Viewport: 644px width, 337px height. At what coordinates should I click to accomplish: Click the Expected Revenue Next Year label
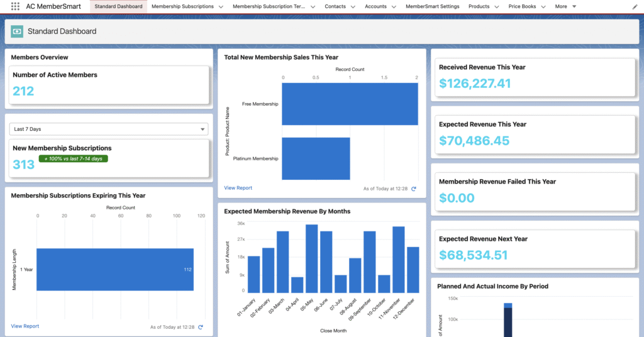tap(483, 239)
